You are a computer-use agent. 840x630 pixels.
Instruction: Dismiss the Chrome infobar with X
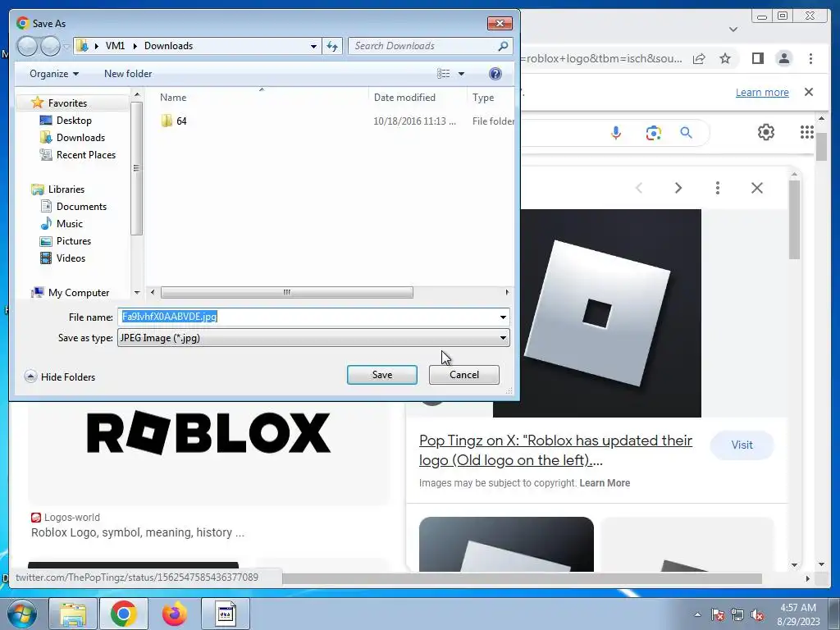click(808, 92)
